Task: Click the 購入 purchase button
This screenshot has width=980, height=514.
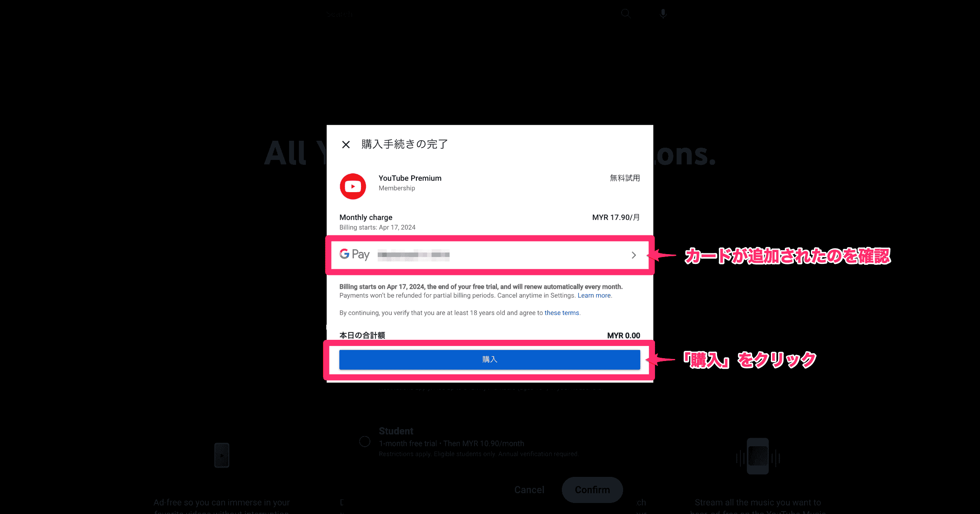Action: point(489,359)
